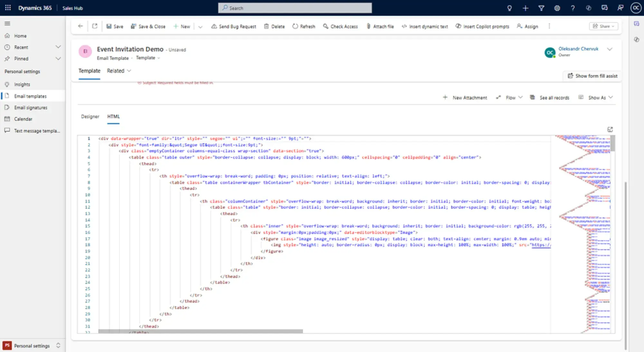Click New in command bar
The height and width of the screenshot is (352, 644).
182,26
